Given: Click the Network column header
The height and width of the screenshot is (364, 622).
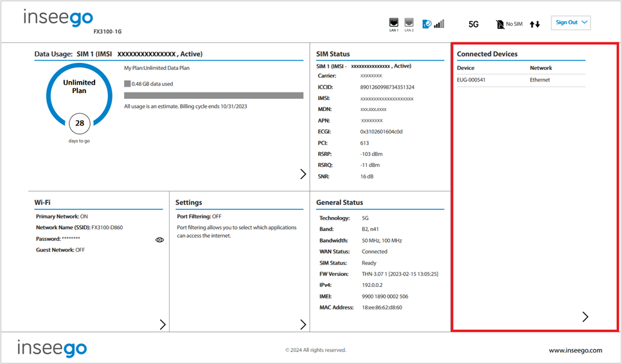Looking at the screenshot, I should coord(540,68).
